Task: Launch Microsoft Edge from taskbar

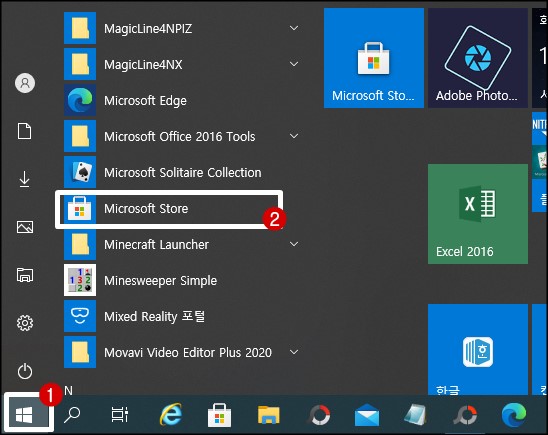Action: (x=514, y=415)
